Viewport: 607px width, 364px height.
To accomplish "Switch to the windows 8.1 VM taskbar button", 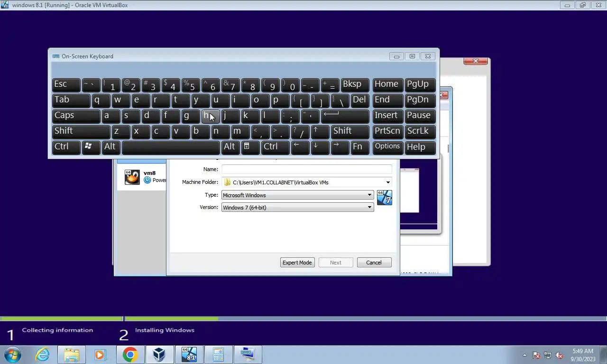I will pos(189,355).
